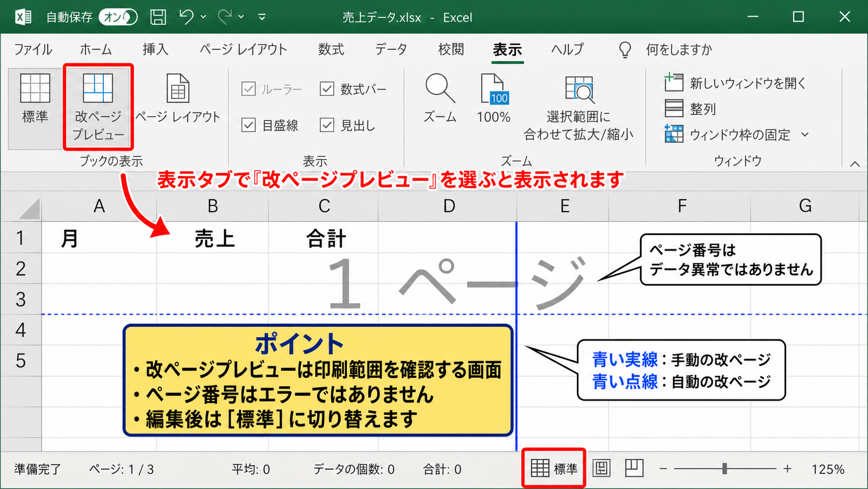Click the 125% zoom level
The image size is (868, 489).
(x=828, y=469)
